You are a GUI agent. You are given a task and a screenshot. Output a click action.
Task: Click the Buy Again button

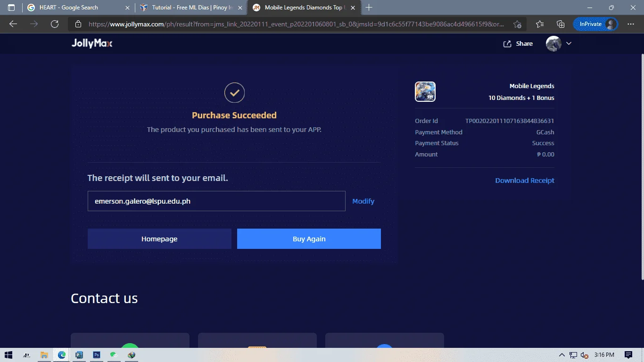click(x=309, y=239)
